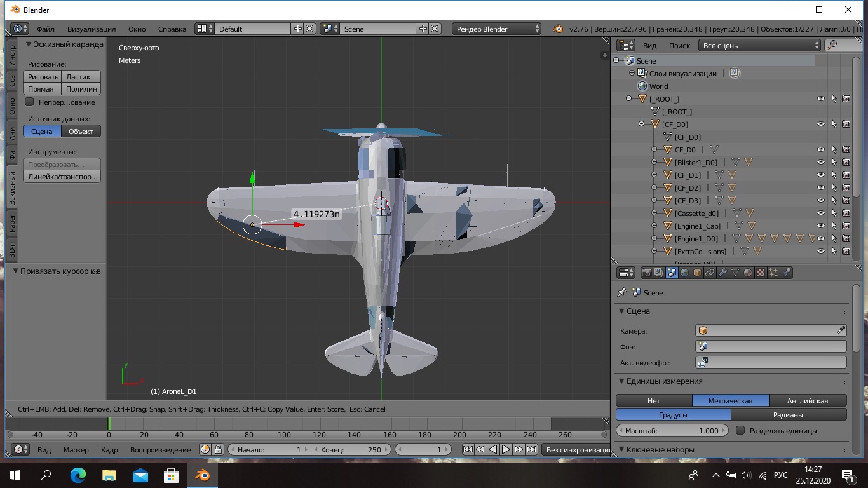
Task: Toggle the timeline keyframe lock icon
Action: pyautogui.click(x=218, y=450)
